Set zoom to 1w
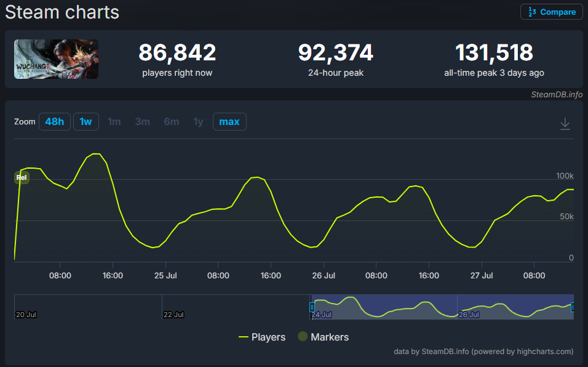 (86, 121)
